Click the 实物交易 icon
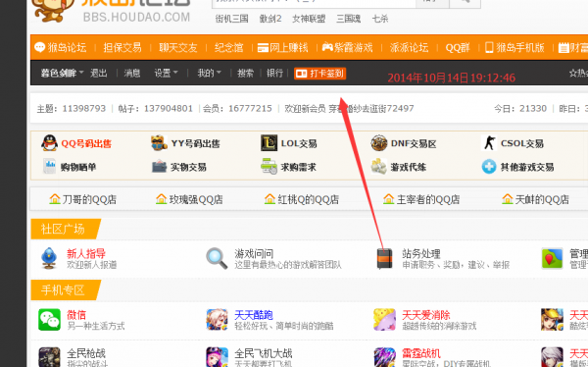 click(x=159, y=167)
